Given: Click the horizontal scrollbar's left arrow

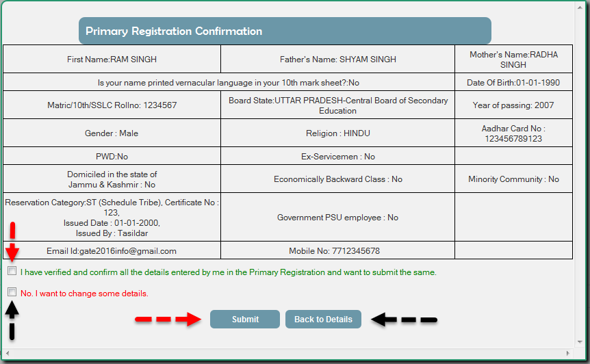Looking at the screenshot, I should (x=7, y=354).
